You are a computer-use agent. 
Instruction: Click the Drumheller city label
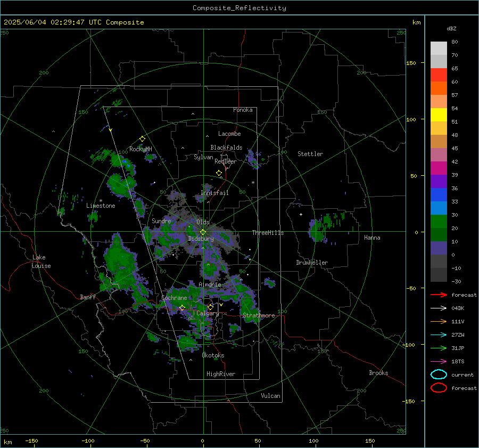(x=312, y=263)
